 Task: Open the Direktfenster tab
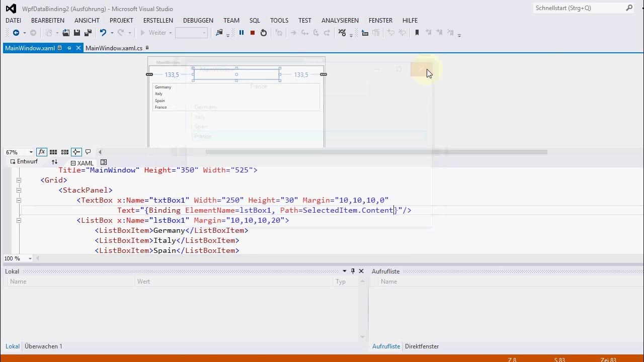422,346
